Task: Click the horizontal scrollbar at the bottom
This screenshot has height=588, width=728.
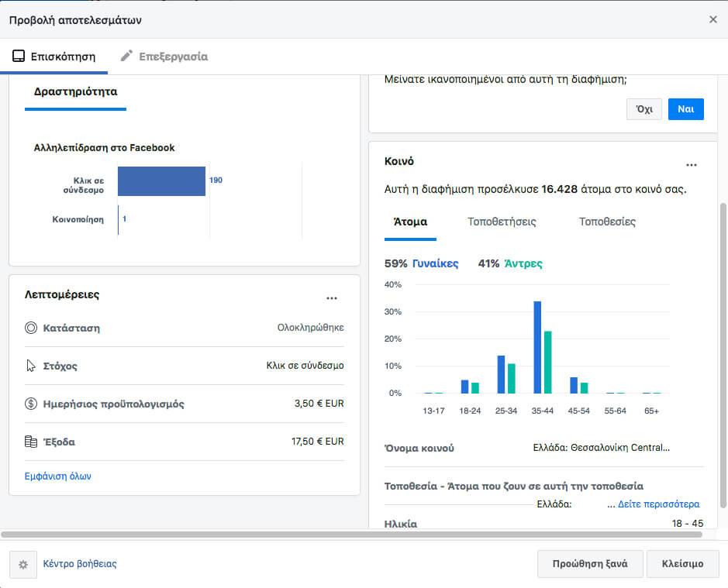Action: 351,535
